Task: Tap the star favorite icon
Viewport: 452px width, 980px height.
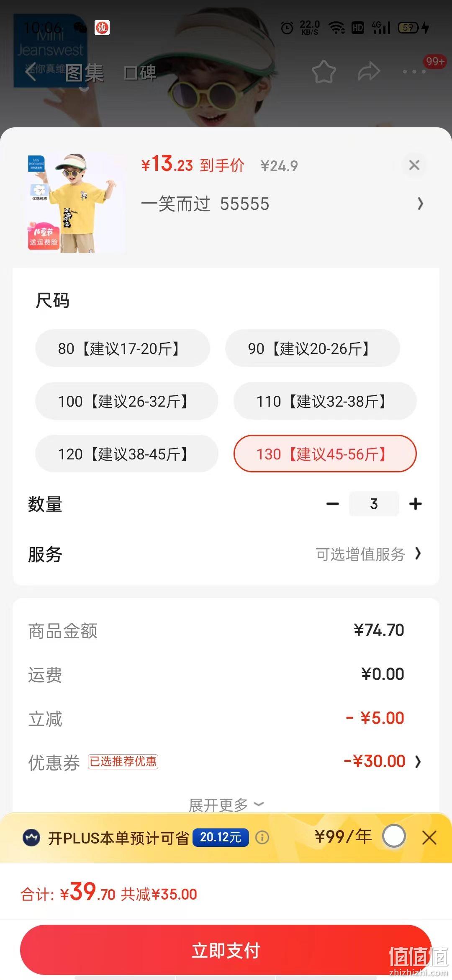Action: (x=324, y=72)
